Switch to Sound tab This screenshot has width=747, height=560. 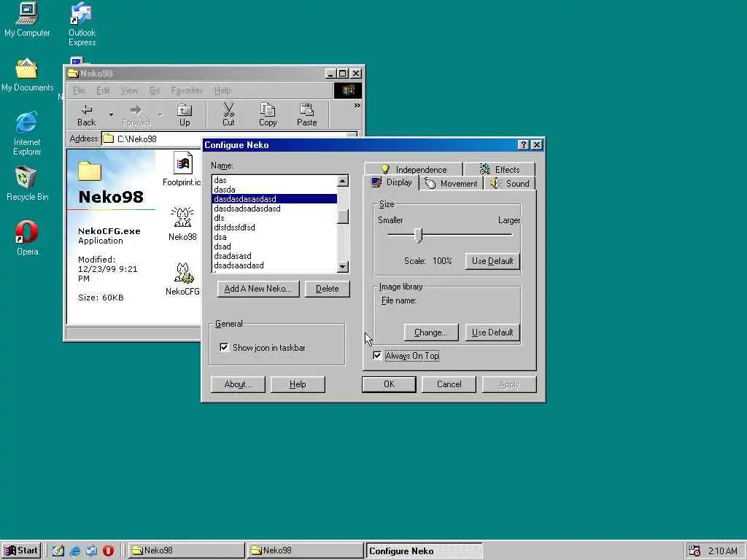point(510,183)
